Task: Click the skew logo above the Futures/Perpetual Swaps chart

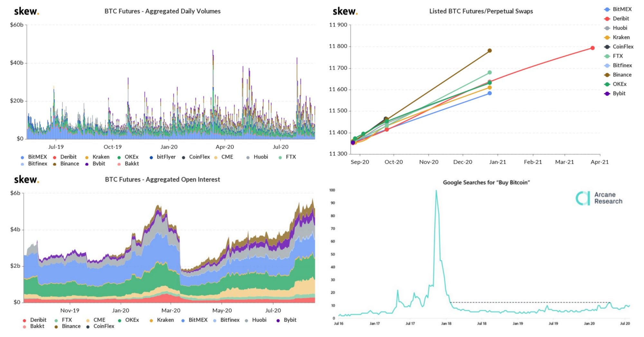Action: point(345,11)
